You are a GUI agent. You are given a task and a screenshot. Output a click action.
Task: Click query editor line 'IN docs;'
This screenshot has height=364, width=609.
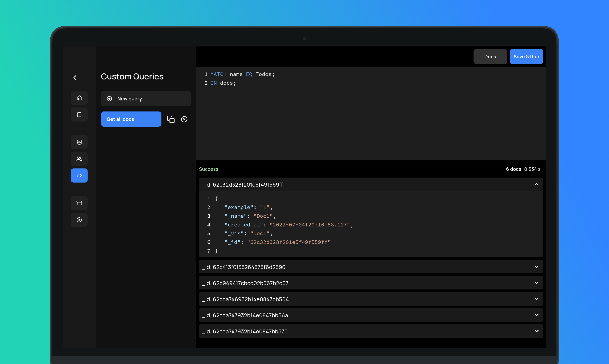tap(223, 83)
